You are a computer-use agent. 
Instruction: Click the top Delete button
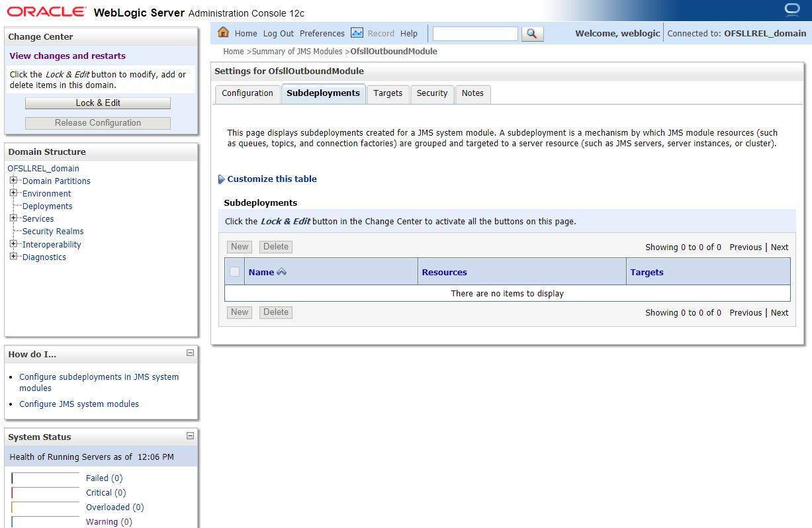click(276, 247)
